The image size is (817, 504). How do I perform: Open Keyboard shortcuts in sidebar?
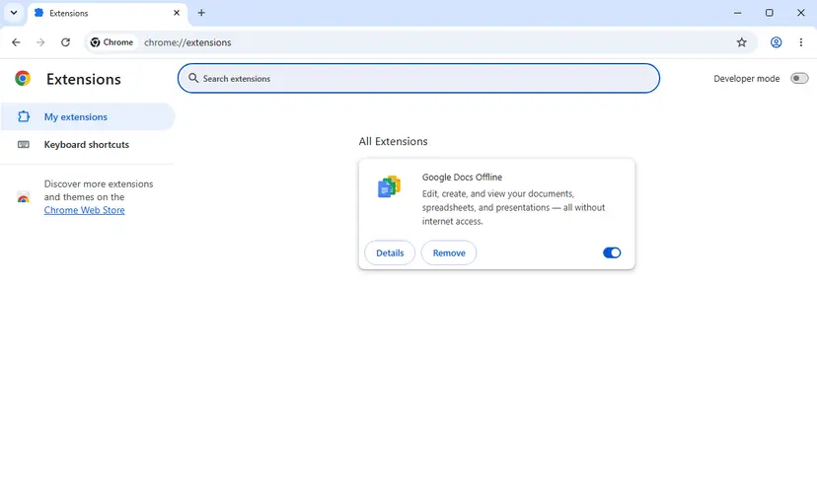pos(88,144)
